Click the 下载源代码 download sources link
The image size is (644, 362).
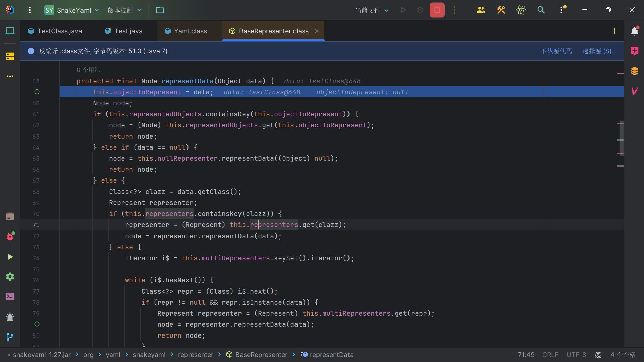556,51
